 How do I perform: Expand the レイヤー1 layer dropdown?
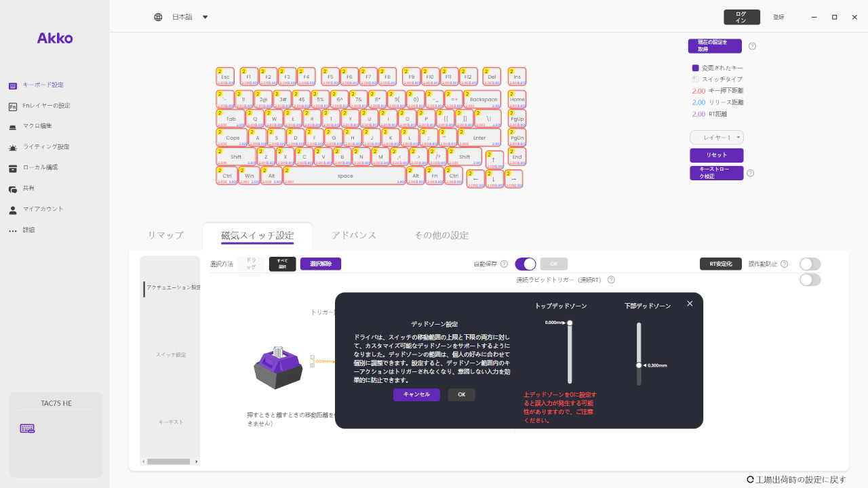(x=717, y=138)
